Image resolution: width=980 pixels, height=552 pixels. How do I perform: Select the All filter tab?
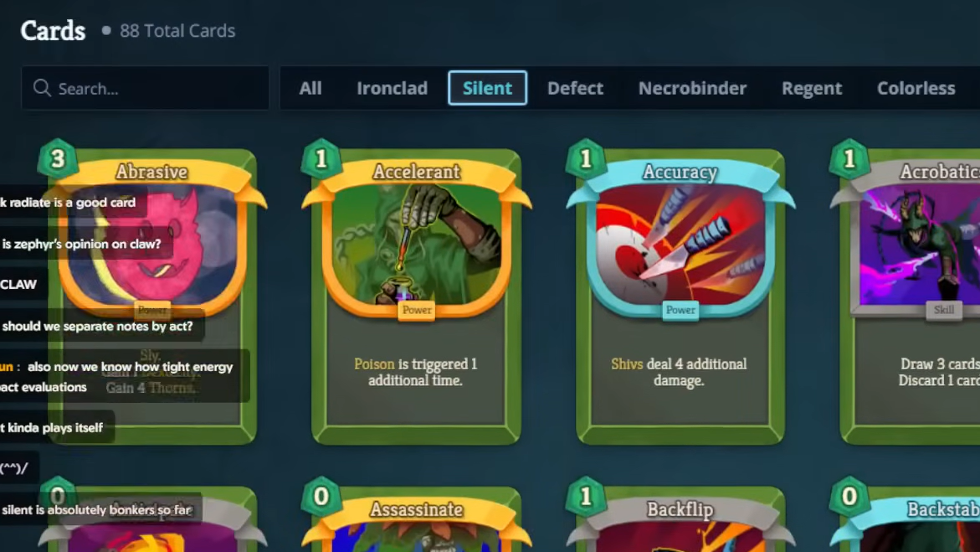pos(310,88)
